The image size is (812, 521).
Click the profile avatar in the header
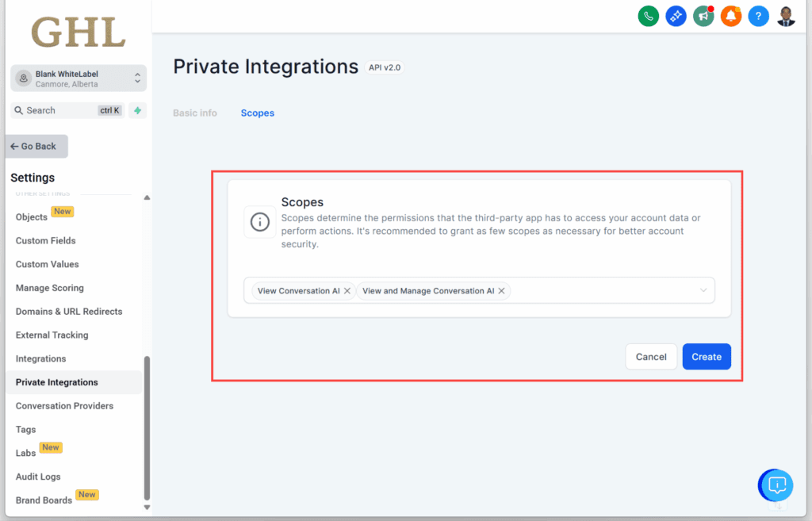point(785,16)
